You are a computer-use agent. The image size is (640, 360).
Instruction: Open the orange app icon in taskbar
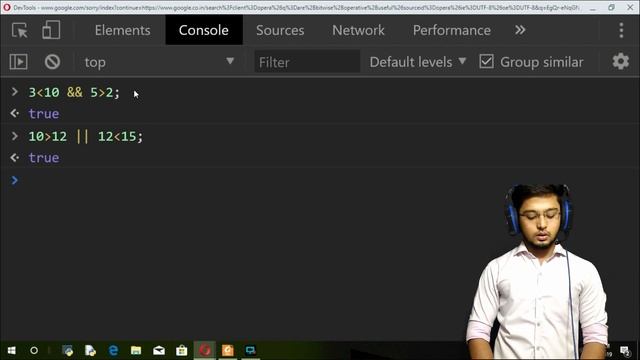click(x=228, y=350)
